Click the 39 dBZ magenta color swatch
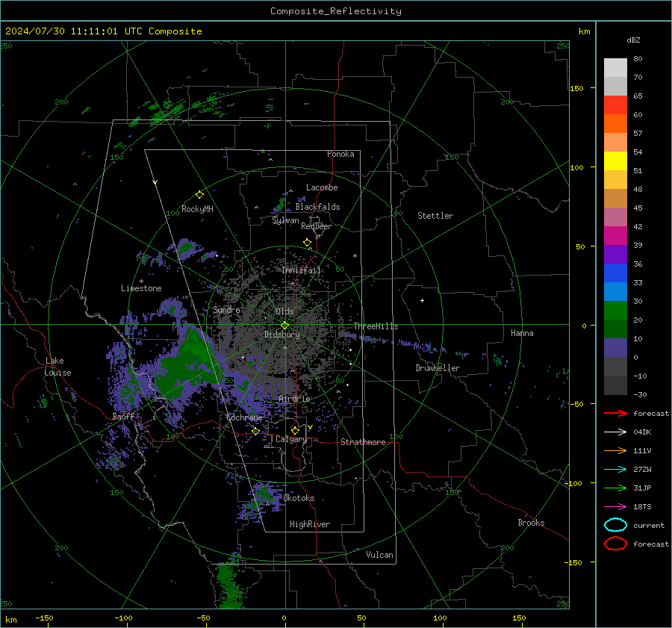Screen dimensions: 672x628 (615, 235)
